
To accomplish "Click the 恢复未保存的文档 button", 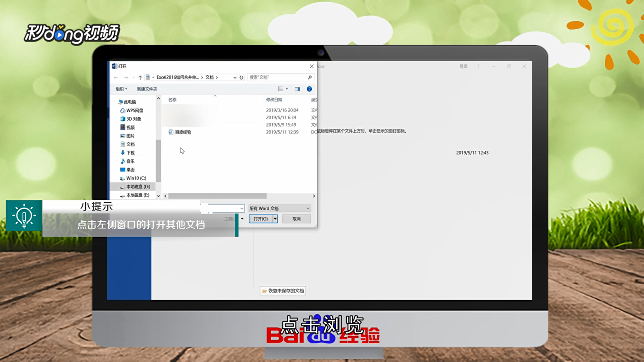I will pyautogui.click(x=283, y=291).
